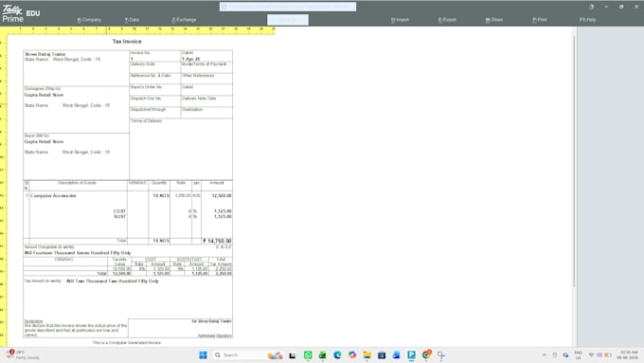Screen dimensions: 644x363
Task: Open the O: Import menu
Action: [x=400, y=20]
